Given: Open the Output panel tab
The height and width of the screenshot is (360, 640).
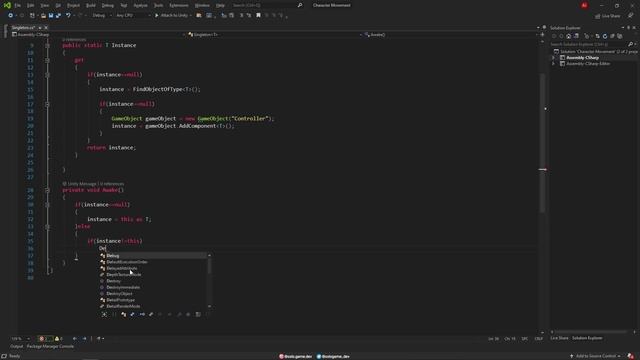Looking at the screenshot, I should (17, 346).
